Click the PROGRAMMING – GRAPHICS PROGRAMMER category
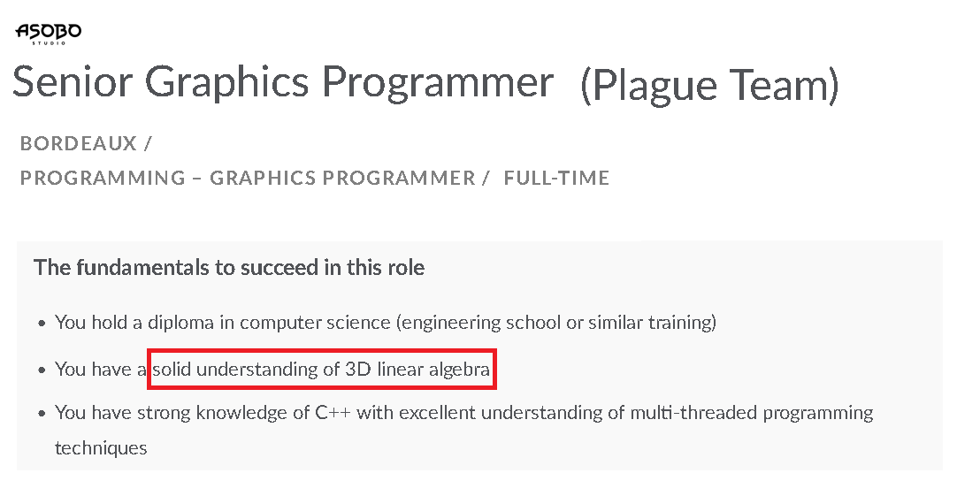The width and height of the screenshot is (980, 496). pos(248,178)
